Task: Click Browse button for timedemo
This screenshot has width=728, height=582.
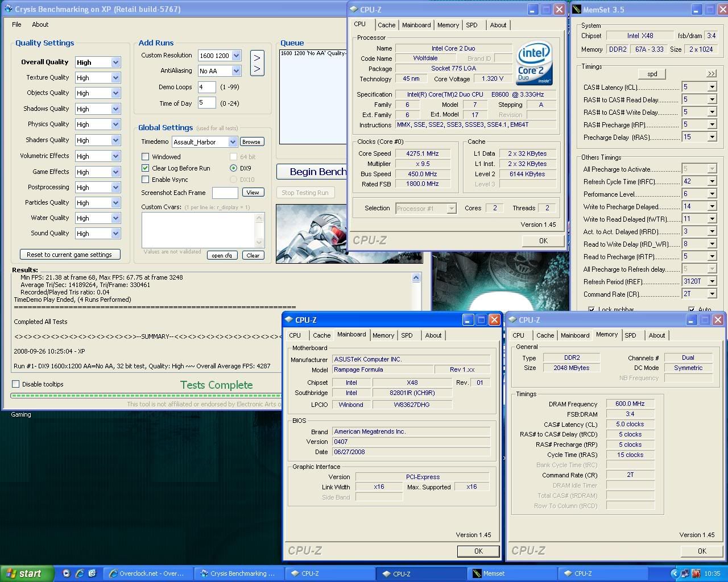Action: (251, 142)
